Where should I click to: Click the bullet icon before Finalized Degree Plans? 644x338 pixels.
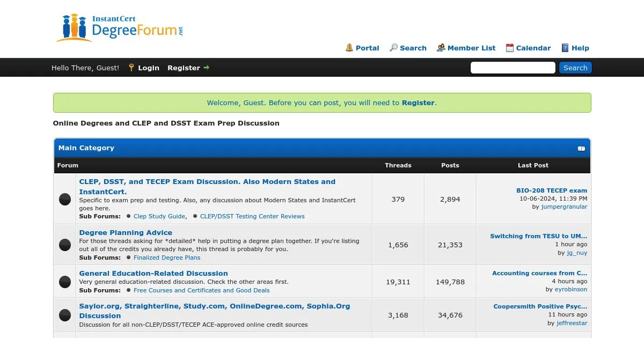pos(128,258)
